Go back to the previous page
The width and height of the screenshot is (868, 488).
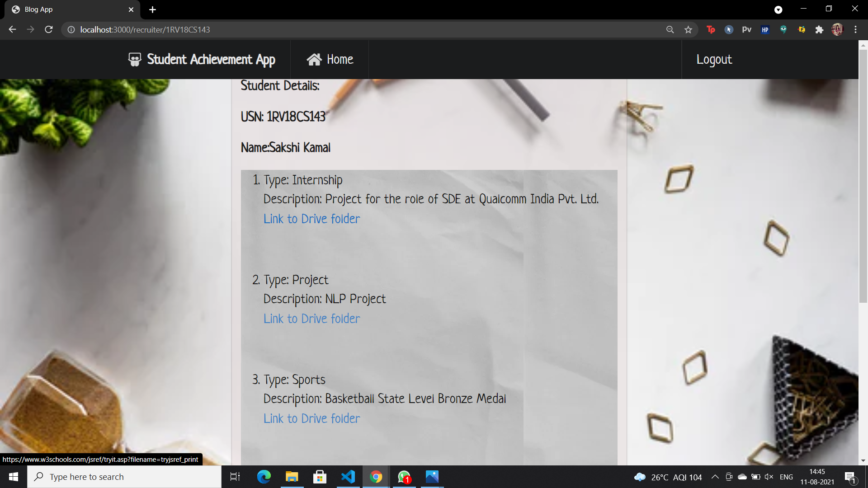click(12, 30)
